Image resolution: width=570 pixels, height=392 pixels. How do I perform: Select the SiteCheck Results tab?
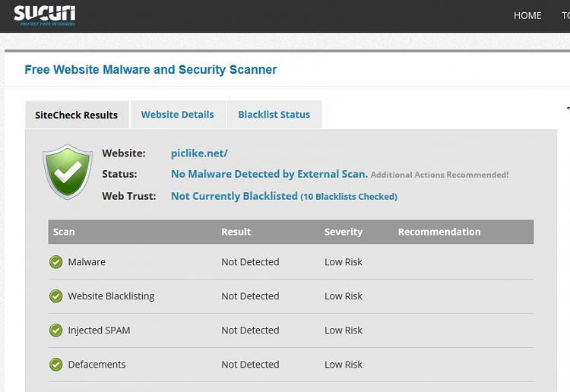(x=77, y=115)
